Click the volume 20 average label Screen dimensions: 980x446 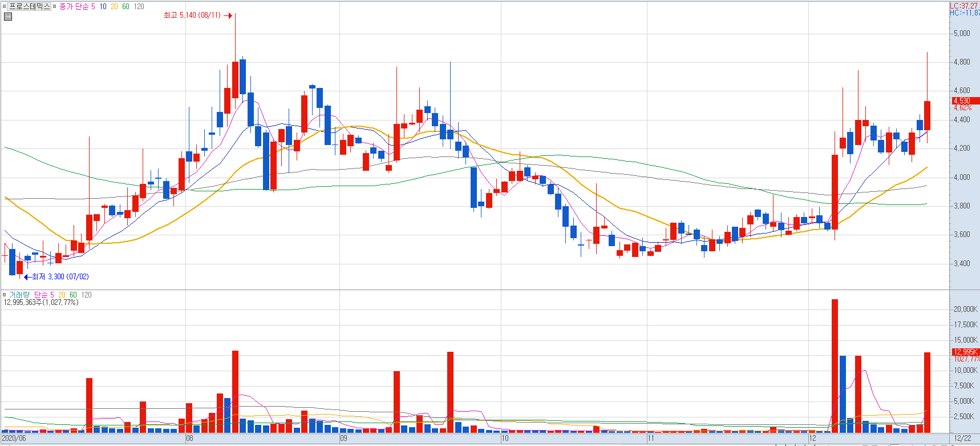pyautogui.click(x=62, y=295)
